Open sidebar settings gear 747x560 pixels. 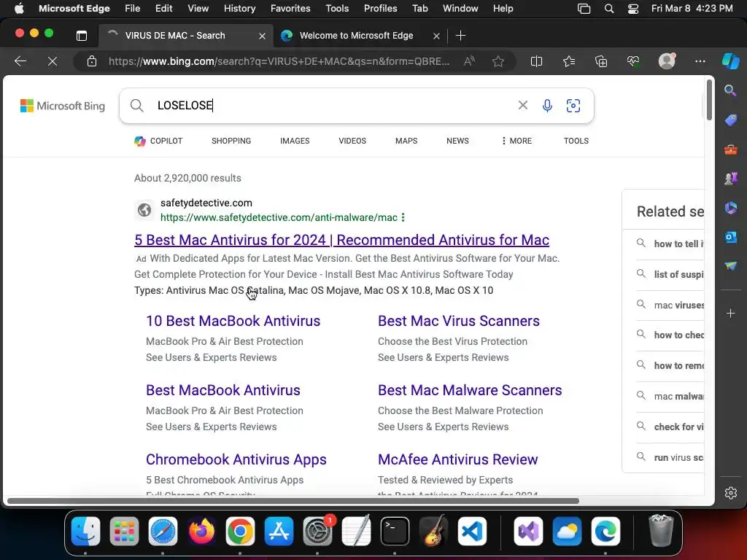tap(730, 493)
